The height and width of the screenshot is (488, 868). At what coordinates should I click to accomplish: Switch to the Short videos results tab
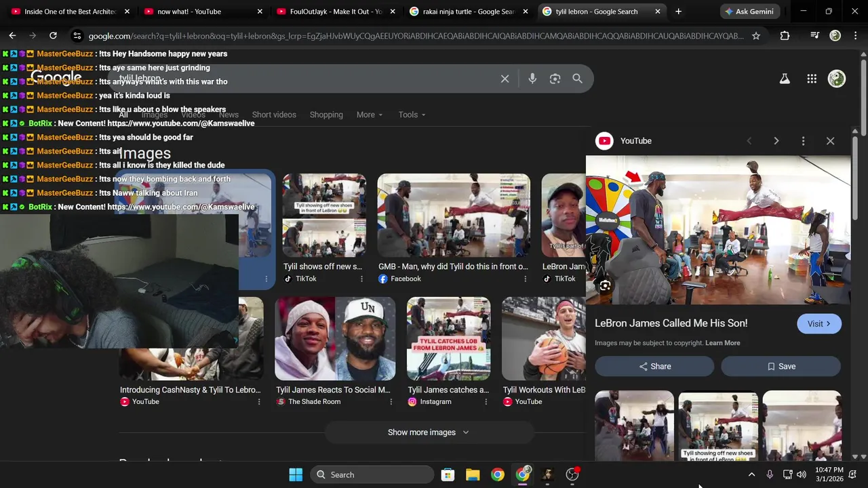(274, 115)
